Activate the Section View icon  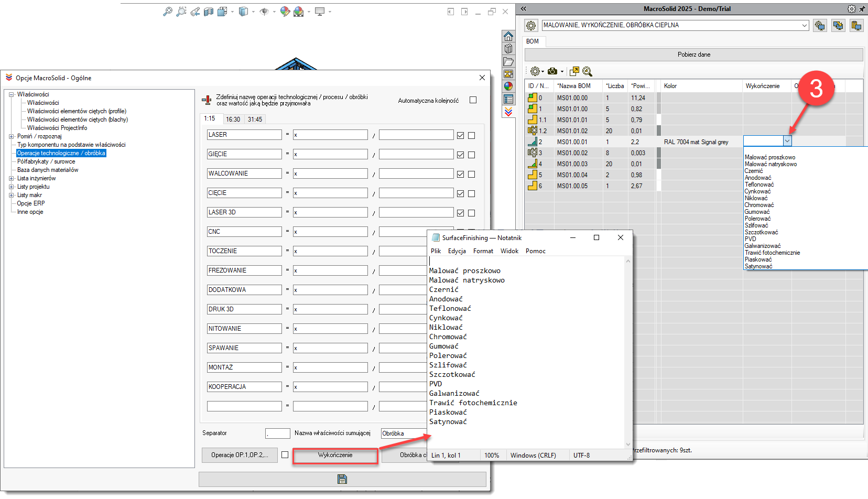point(209,12)
